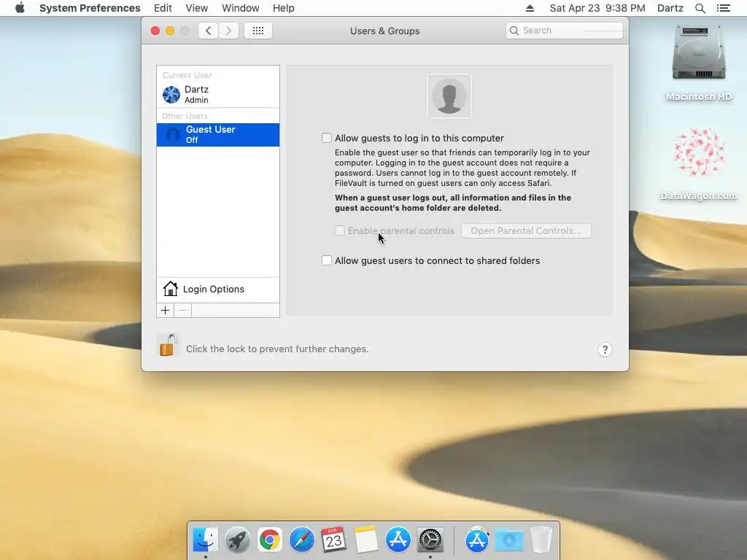
Task: Click Open Parental Controls button
Action: pos(526,230)
